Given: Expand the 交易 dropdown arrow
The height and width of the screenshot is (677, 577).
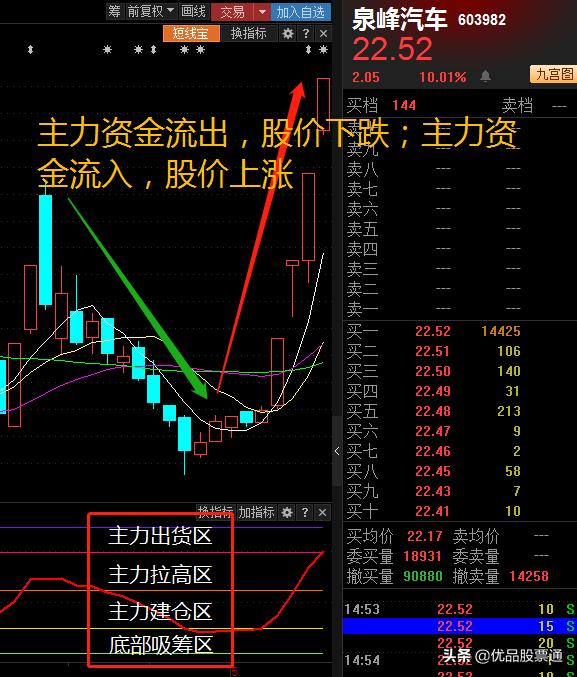Looking at the screenshot, I should tap(262, 12).
